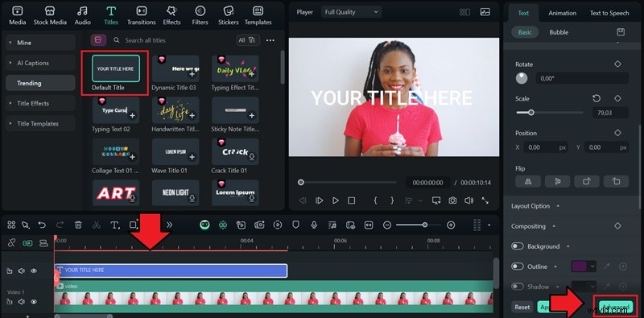The image size is (644, 318).
Task: Add Rotate keyframe diamond
Action: click(x=617, y=64)
